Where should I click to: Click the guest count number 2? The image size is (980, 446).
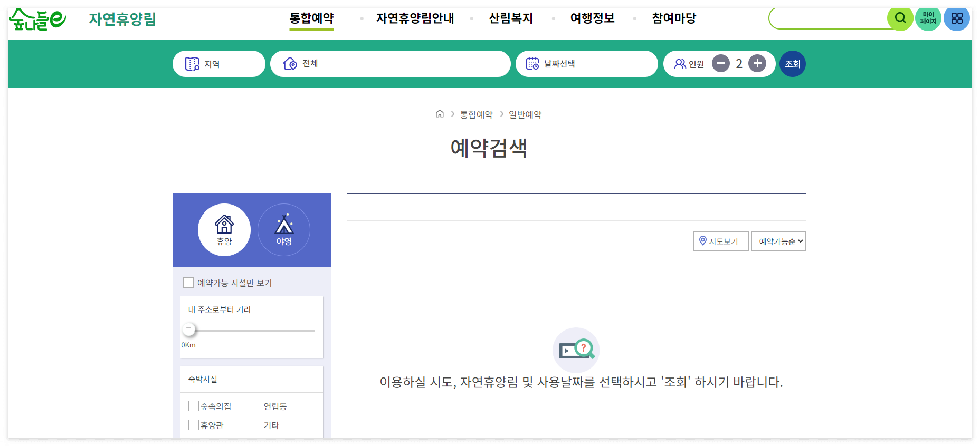pyautogui.click(x=739, y=64)
